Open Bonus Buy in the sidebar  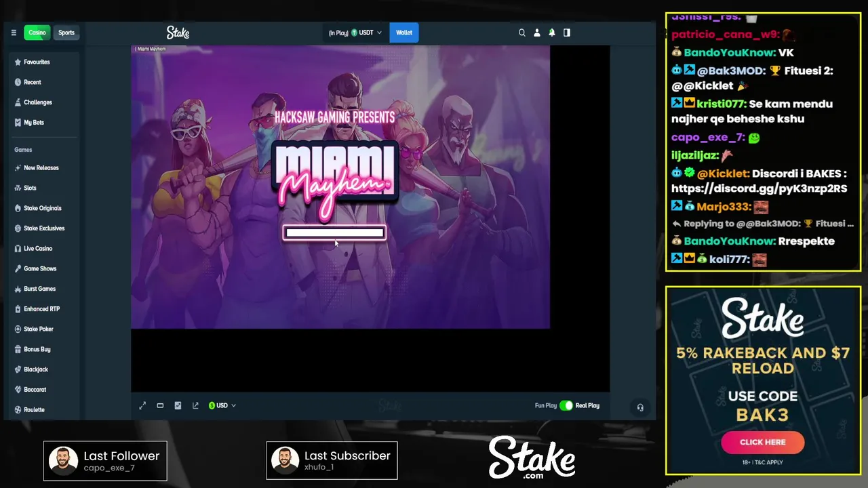pyautogui.click(x=37, y=349)
